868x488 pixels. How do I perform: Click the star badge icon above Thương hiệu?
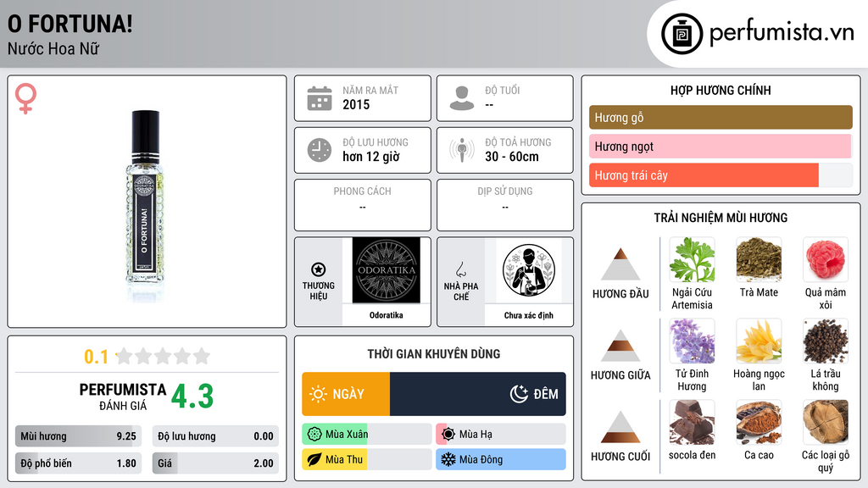tap(319, 269)
